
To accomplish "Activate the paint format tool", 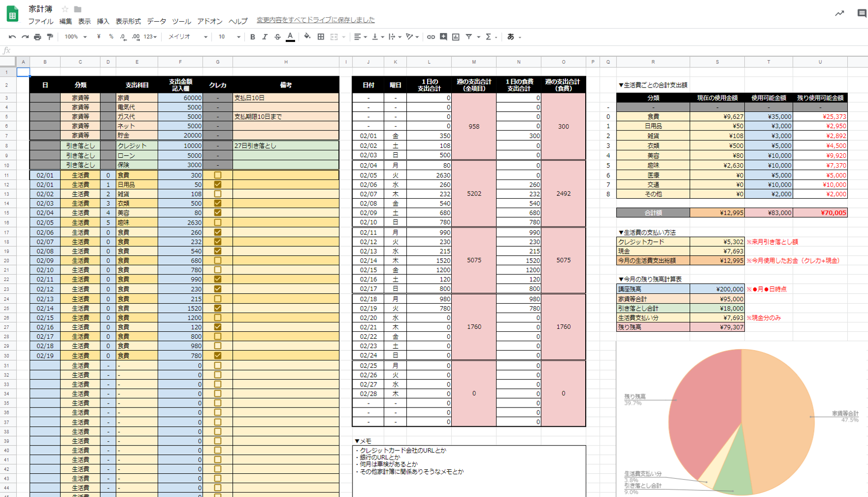I will coord(50,37).
